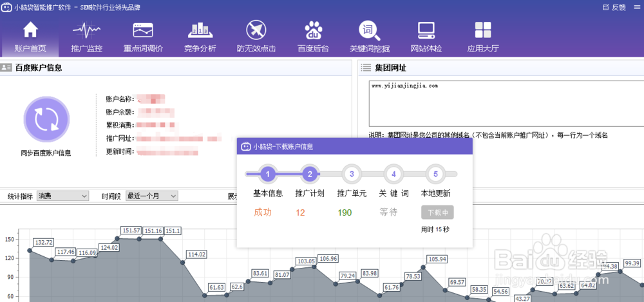Click the 账户名称 label

120,99
